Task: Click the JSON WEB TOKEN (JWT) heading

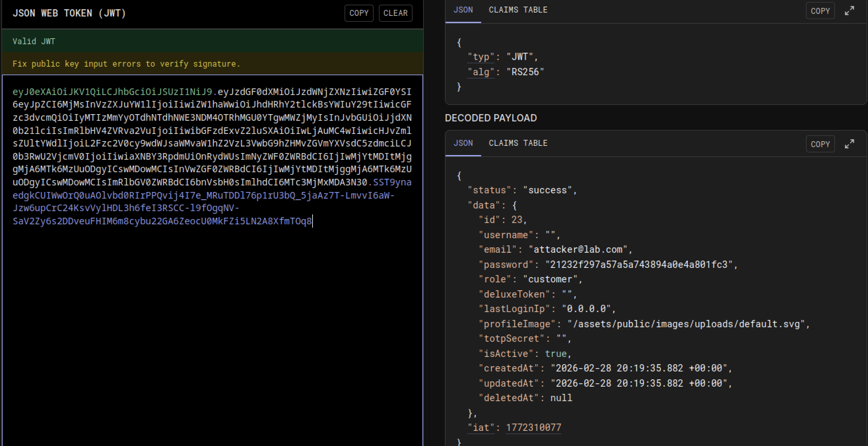Action: pyautogui.click(x=69, y=13)
